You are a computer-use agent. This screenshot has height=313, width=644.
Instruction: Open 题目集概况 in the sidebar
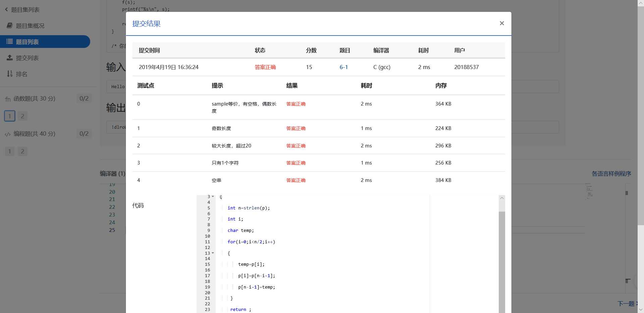tap(30, 26)
